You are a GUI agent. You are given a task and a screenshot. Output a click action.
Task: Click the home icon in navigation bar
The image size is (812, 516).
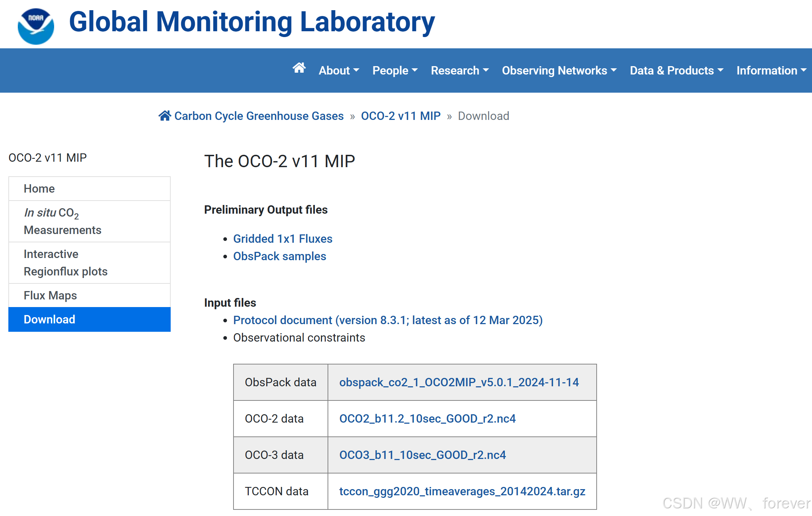299,68
